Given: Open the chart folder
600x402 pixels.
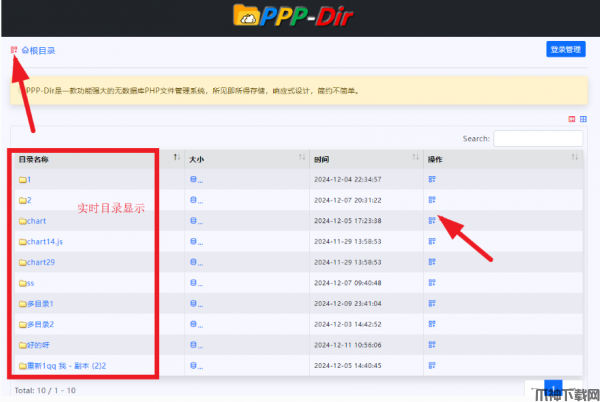Looking at the screenshot, I should pyautogui.click(x=33, y=221).
